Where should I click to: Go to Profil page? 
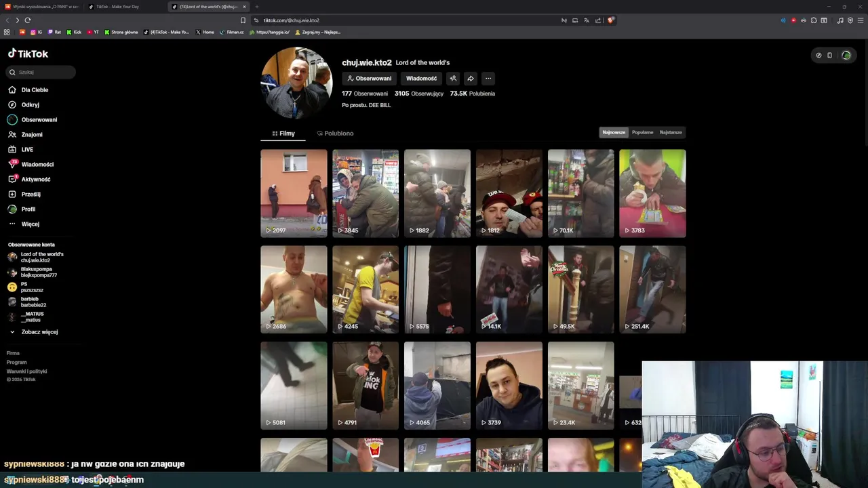coord(22,209)
